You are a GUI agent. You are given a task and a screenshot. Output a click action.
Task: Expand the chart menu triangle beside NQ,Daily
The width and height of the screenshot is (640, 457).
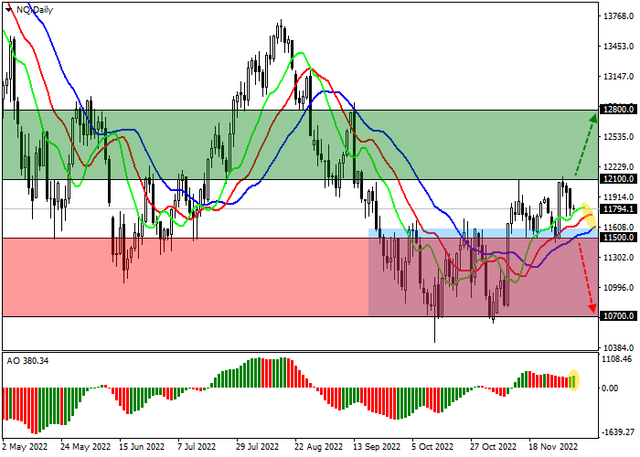pos(9,8)
